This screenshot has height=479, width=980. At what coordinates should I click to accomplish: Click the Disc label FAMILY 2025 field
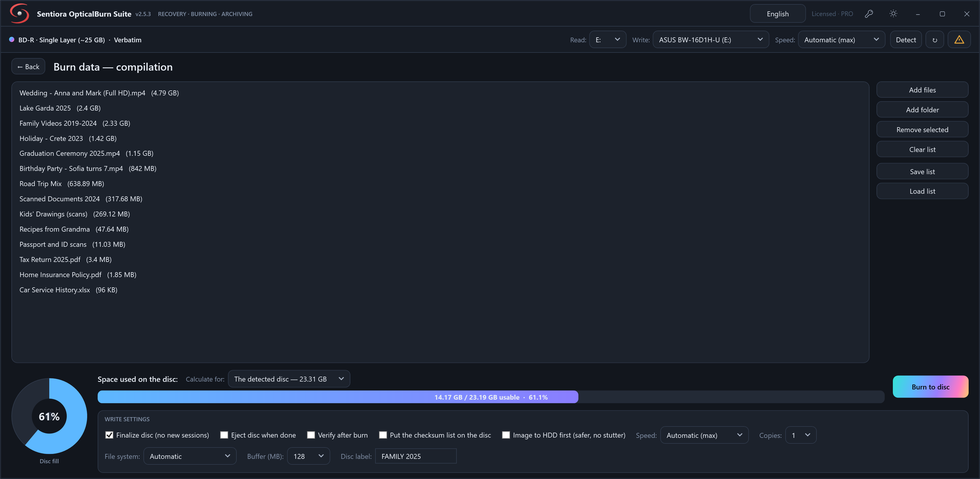tap(415, 456)
